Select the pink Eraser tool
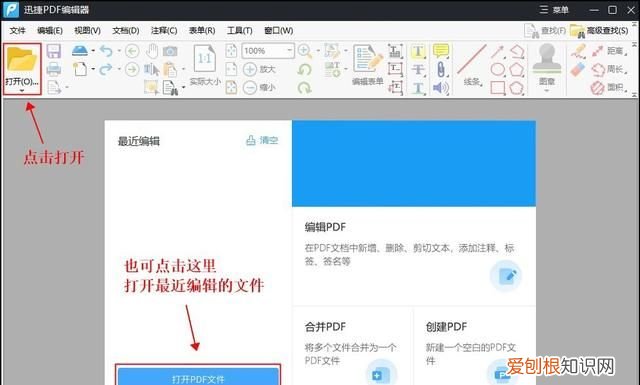Viewport: 640px width, 385px height. tap(578, 70)
